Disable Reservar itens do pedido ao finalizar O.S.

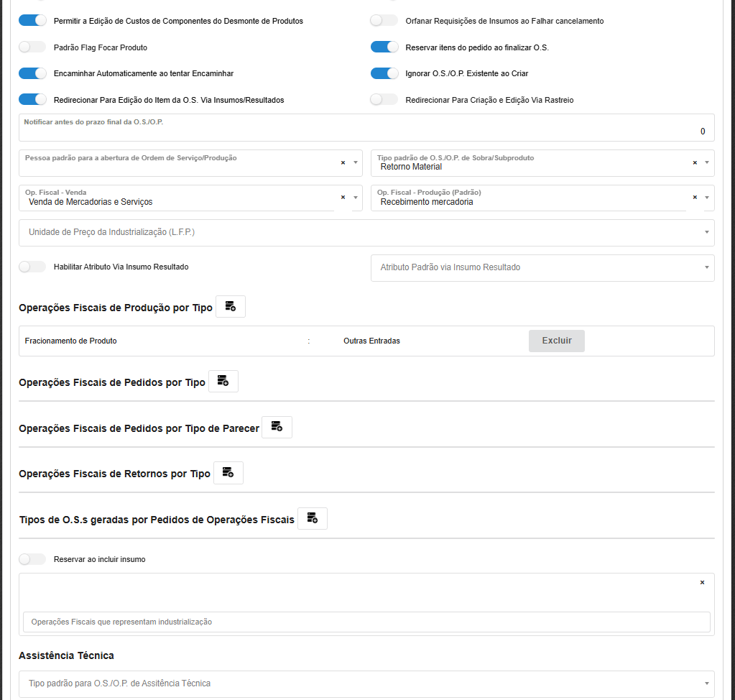pyautogui.click(x=384, y=47)
